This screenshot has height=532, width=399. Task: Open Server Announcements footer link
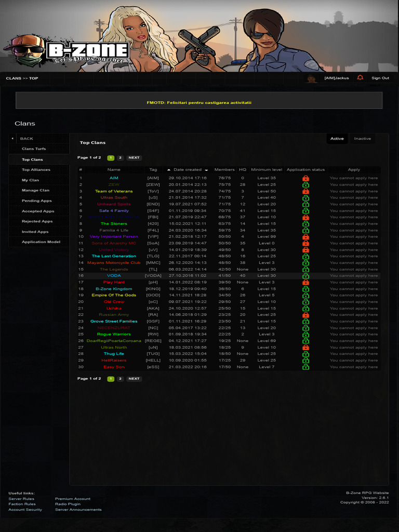pos(78,510)
